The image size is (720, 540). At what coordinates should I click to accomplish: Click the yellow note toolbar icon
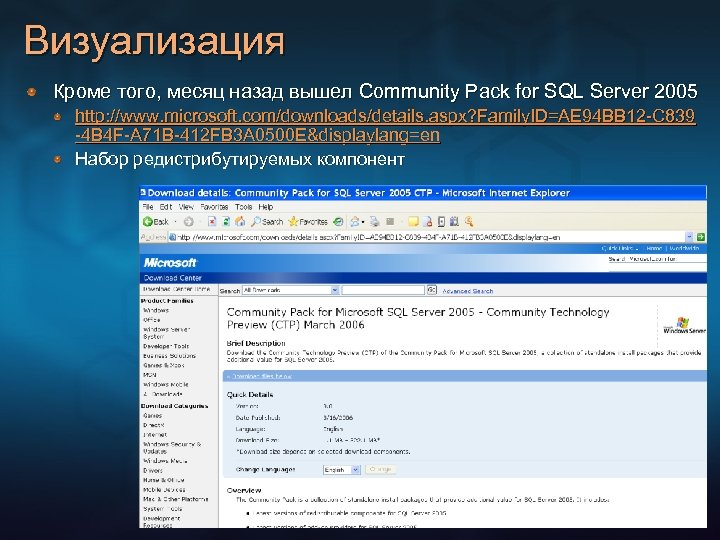[x=413, y=222]
